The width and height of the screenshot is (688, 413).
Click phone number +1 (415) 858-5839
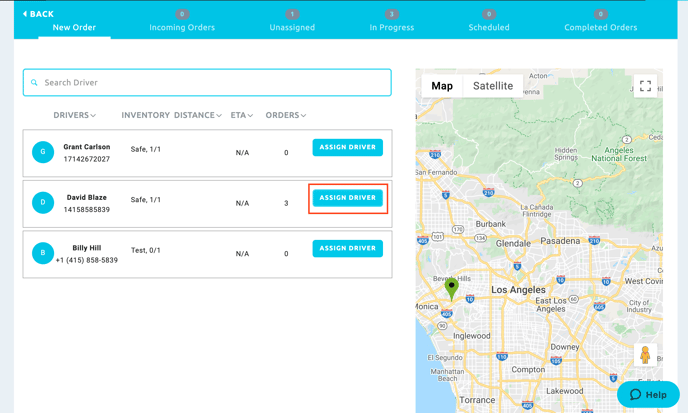coord(87,260)
